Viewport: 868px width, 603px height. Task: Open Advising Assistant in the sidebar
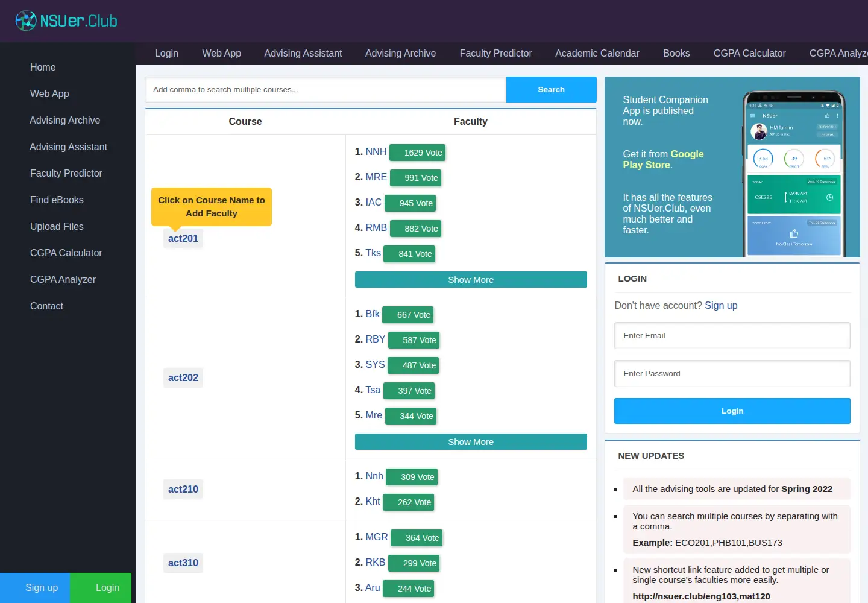click(69, 147)
